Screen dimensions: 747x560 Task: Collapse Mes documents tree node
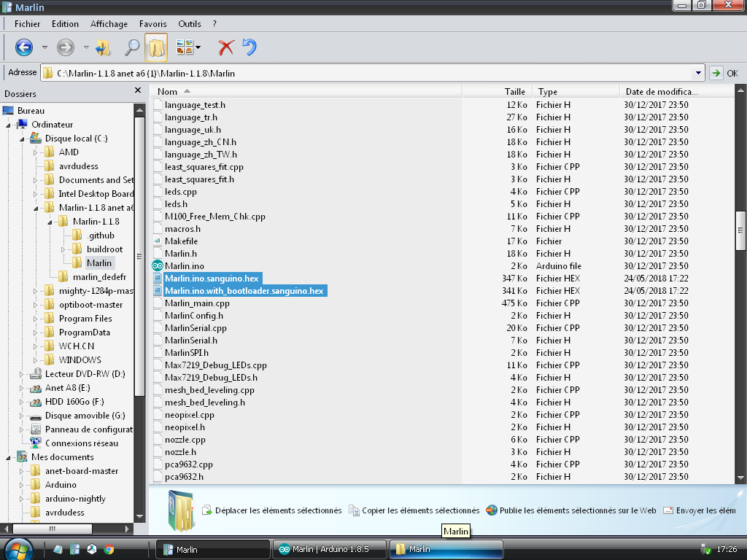point(8,458)
